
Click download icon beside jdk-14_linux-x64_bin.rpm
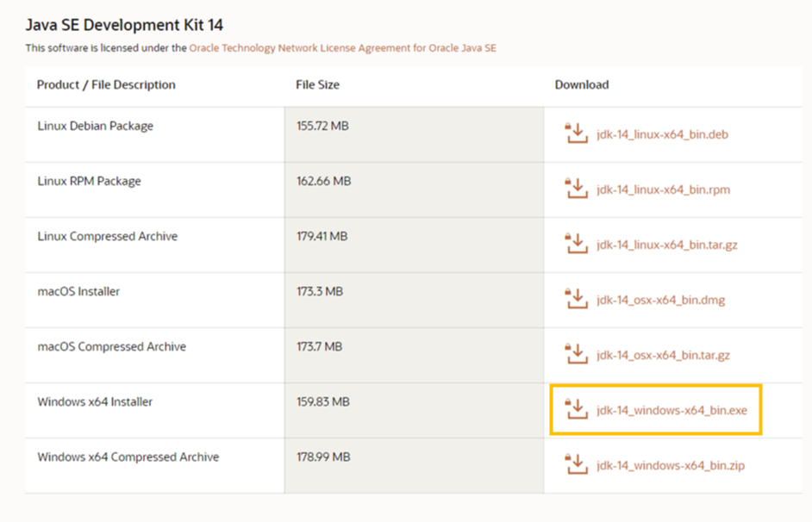(576, 189)
